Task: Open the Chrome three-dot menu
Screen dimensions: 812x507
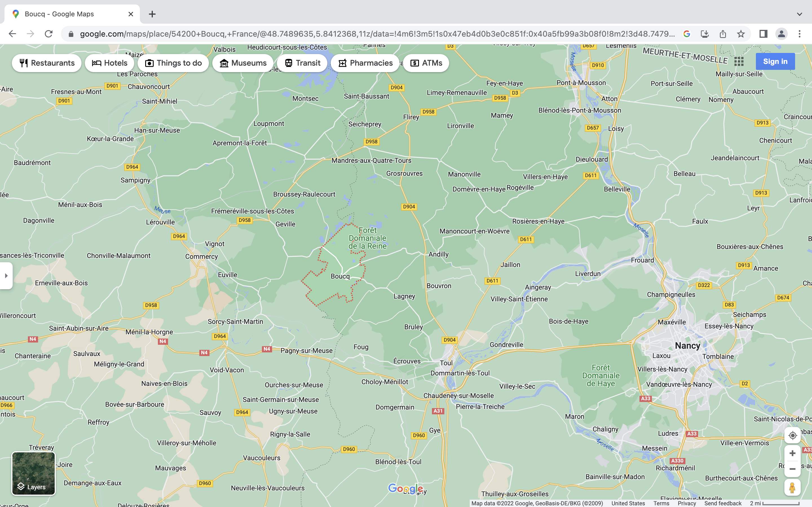Action: [x=800, y=34]
